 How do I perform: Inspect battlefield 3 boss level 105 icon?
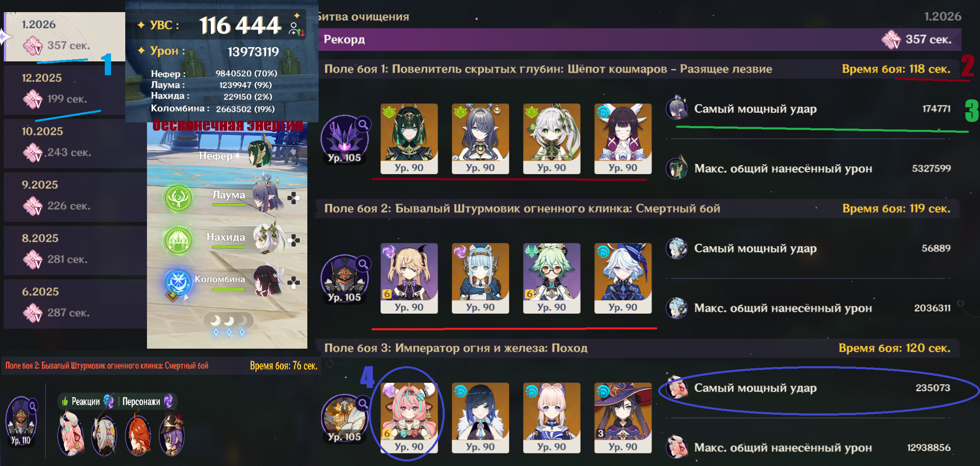click(x=344, y=418)
